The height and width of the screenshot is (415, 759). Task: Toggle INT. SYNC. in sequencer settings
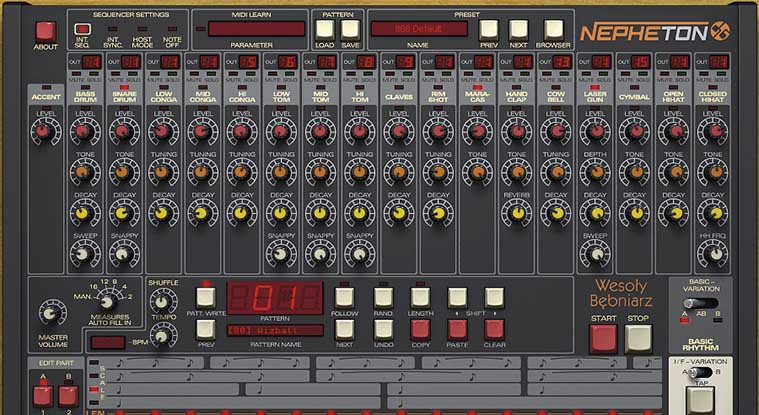pos(112,29)
